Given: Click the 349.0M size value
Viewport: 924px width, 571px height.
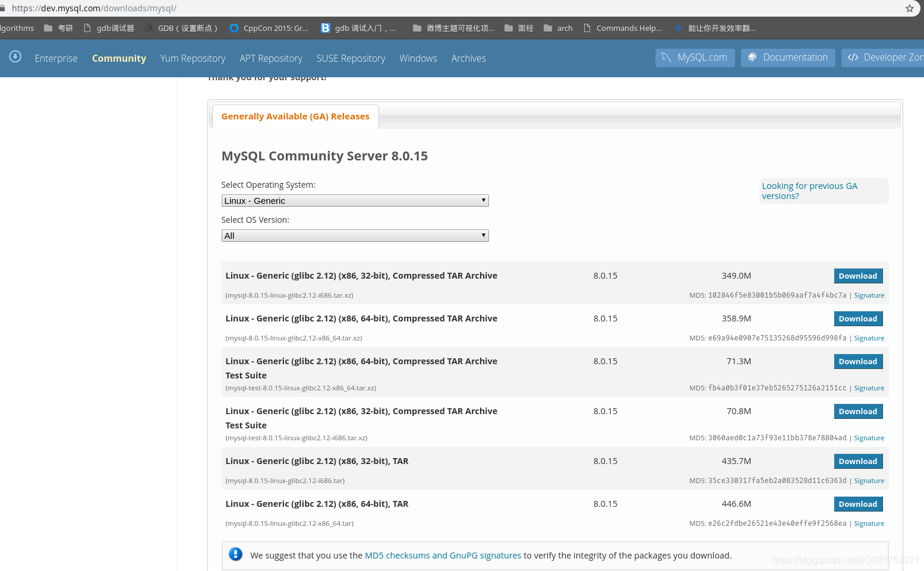Looking at the screenshot, I should [736, 276].
